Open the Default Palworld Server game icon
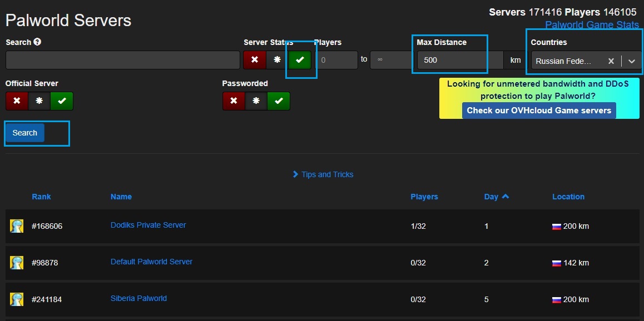 tap(17, 263)
